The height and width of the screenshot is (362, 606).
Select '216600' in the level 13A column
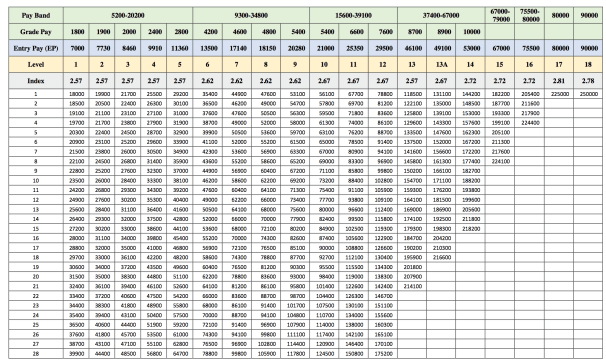coord(441,257)
